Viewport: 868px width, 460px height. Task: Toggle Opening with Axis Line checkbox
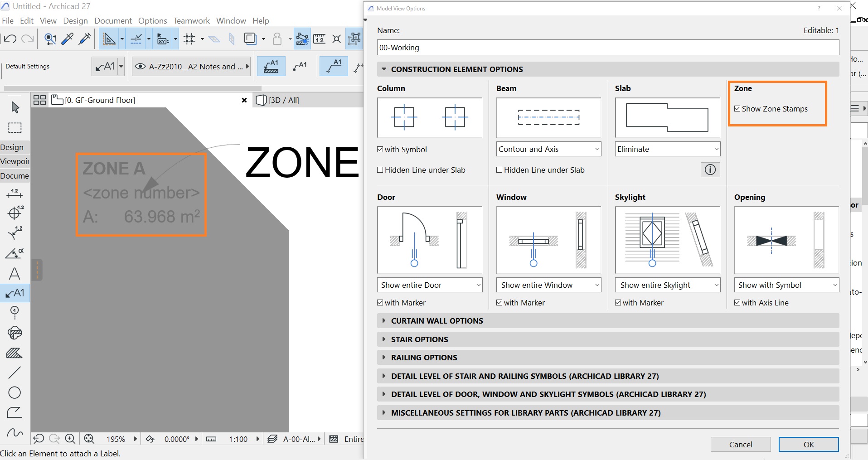tap(737, 303)
